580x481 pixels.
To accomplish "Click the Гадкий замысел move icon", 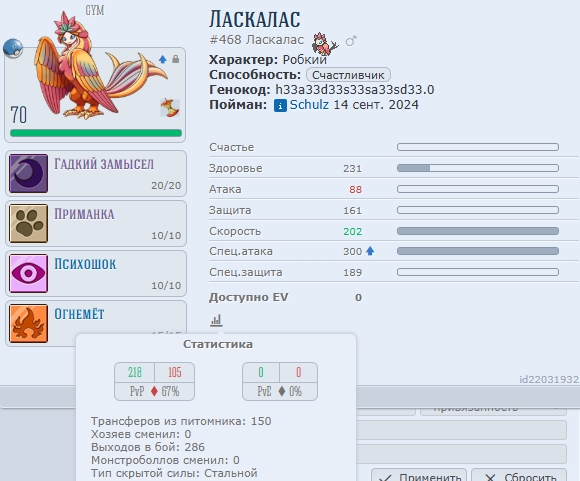I will [x=28, y=174].
